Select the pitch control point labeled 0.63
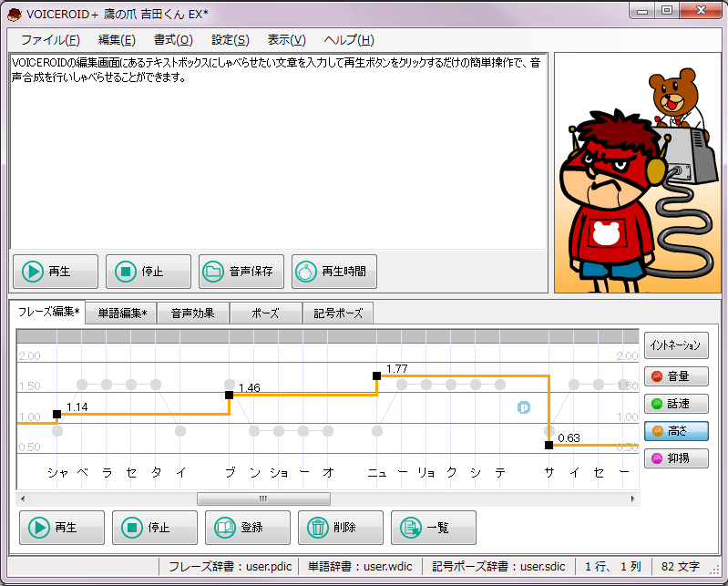 point(549,446)
